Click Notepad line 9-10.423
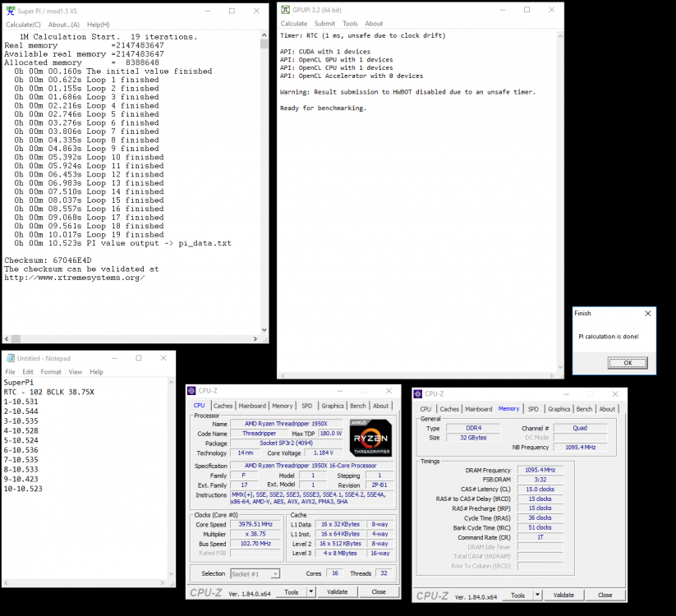 tap(21, 479)
